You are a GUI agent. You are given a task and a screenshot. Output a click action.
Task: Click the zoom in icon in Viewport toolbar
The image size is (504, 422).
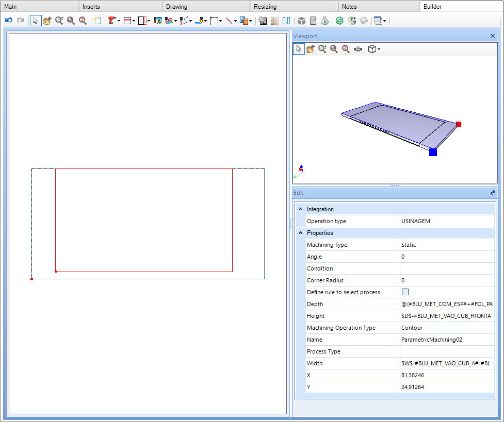pyautogui.click(x=322, y=49)
